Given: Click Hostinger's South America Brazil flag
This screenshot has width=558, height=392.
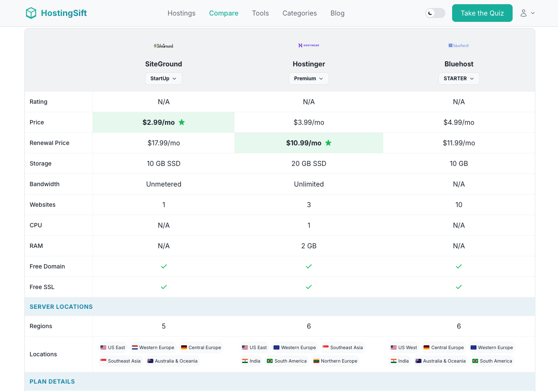Looking at the screenshot, I should (270, 361).
